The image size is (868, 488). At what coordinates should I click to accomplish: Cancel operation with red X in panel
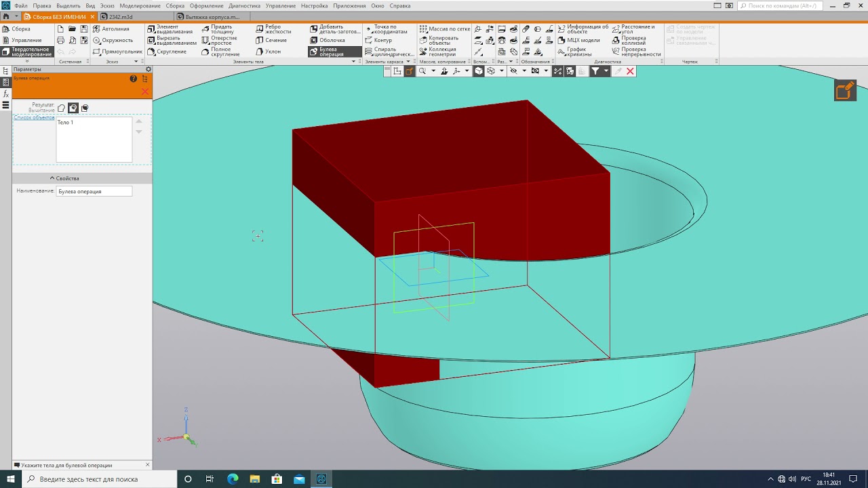pyautogui.click(x=144, y=91)
